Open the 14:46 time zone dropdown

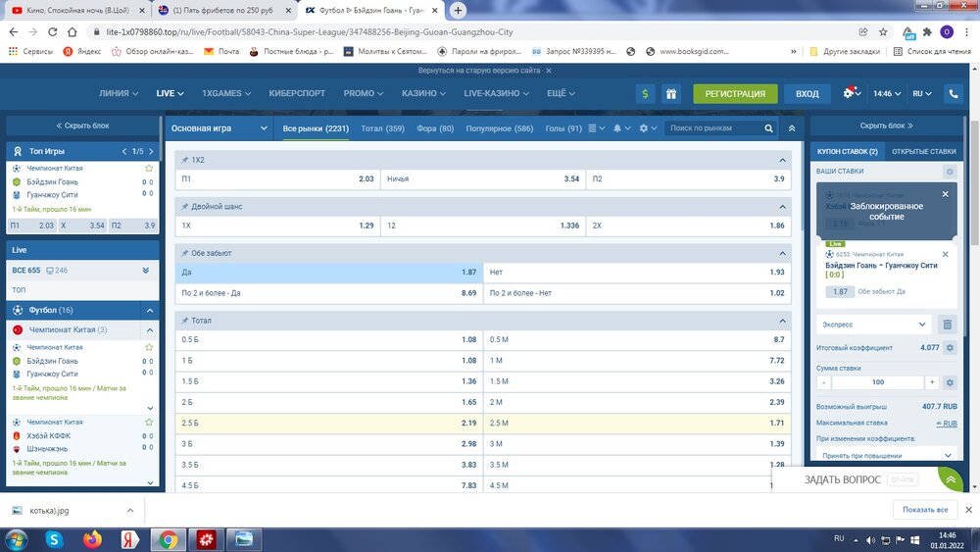click(x=887, y=94)
